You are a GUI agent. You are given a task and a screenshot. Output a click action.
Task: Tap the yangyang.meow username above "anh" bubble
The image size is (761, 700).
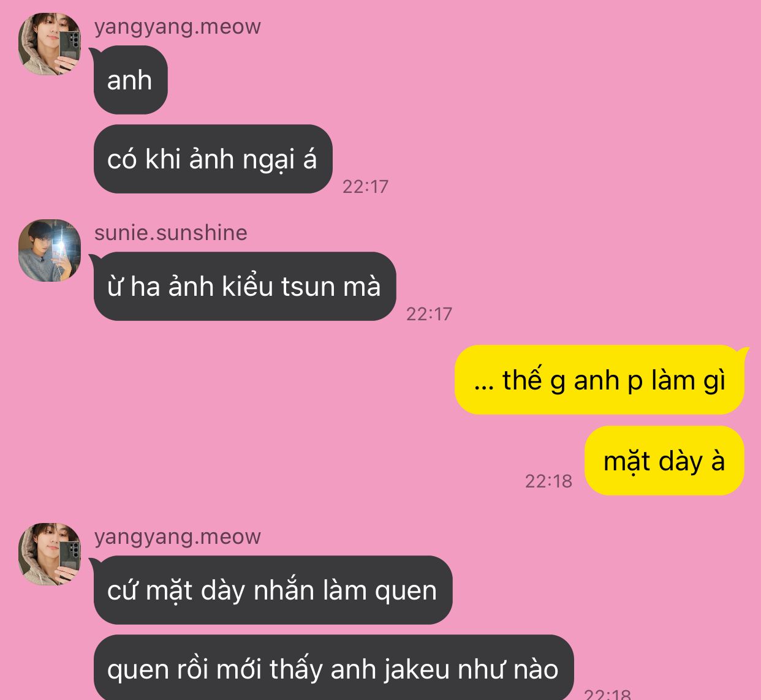coord(178,27)
